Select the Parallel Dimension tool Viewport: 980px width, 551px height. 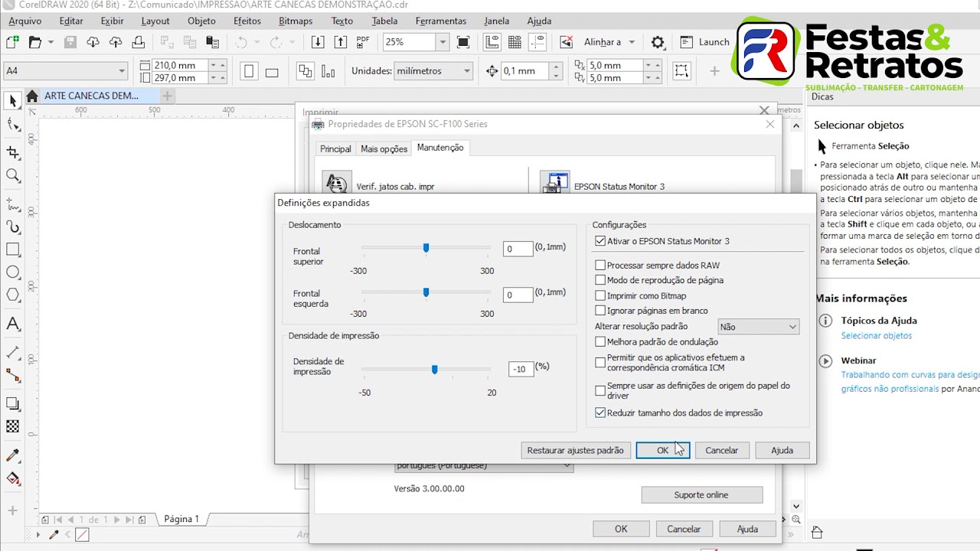coord(13,352)
